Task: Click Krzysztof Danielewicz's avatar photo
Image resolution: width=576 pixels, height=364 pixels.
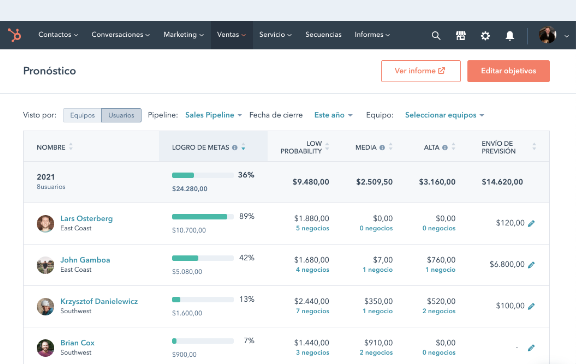Action: pyautogui.click(x=46, y=306)
